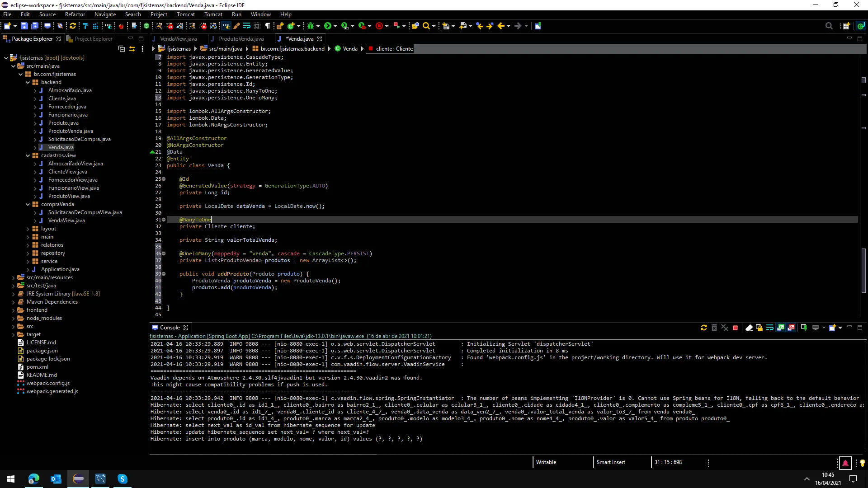Viewport: 868px width, 488px height.
Task: Click the Collapse All icon in Package Explorer
Action: tap(121, 49)
